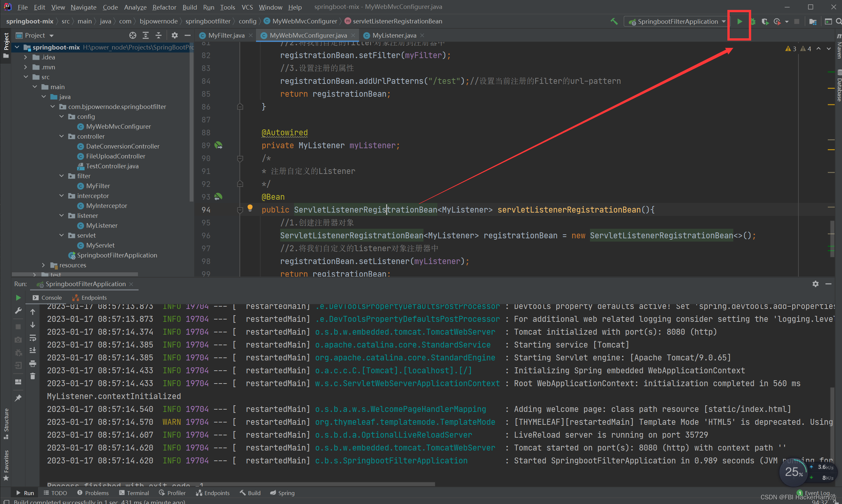Click Scroll Down arrow in console toolbar
Image resolution: width=842 pixels, height=504 pixels.
33,325
